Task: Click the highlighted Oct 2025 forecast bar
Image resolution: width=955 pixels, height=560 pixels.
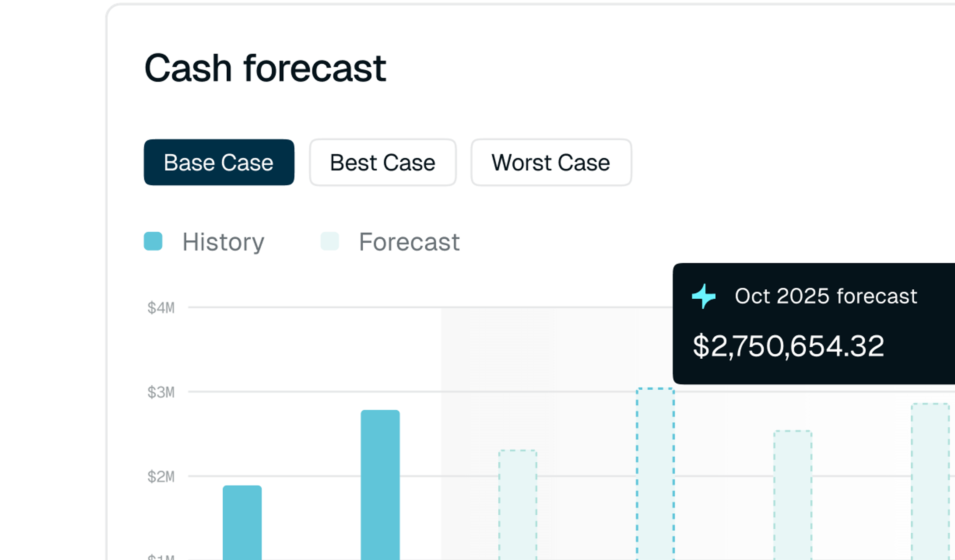Action: tap(655, 474)
